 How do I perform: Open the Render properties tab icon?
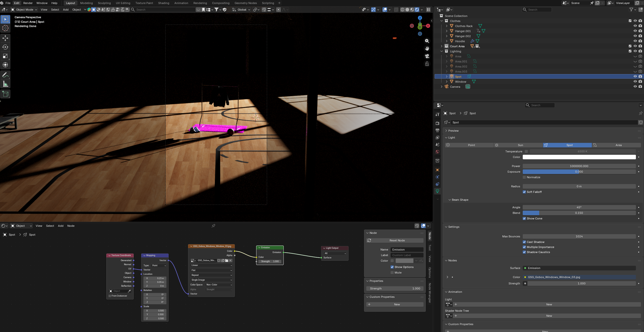click(x=437, y=123)
